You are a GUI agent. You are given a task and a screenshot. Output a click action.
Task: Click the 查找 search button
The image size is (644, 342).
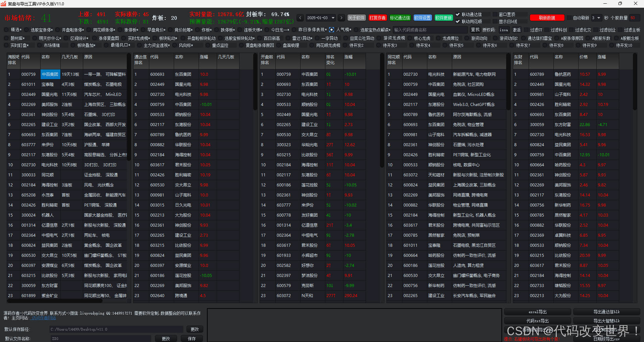click(x=475, y=30)
